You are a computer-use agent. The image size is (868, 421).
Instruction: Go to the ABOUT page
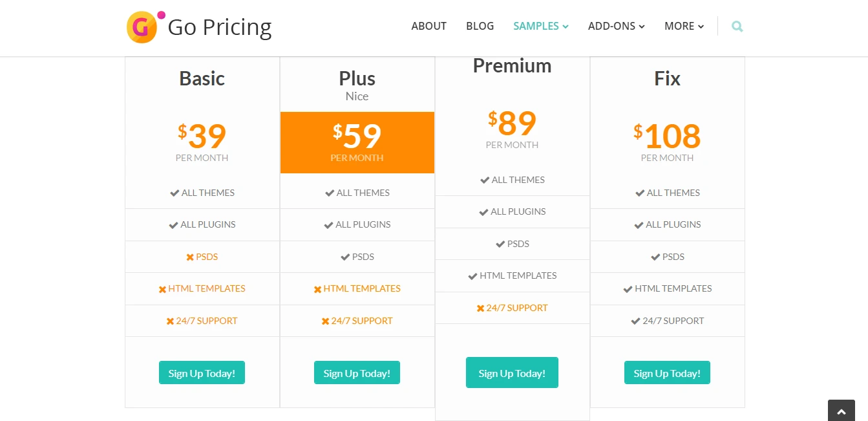point(429,27)
